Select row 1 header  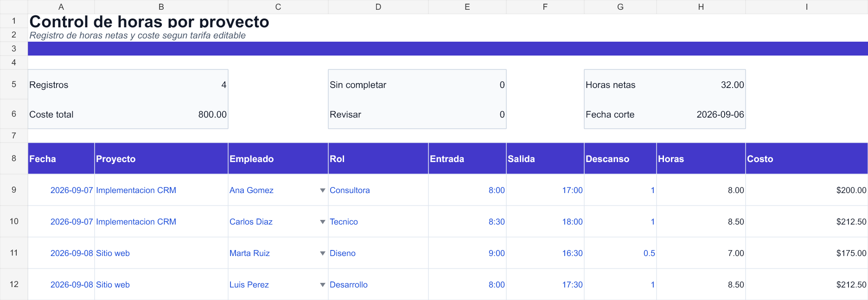pos(14,21)
